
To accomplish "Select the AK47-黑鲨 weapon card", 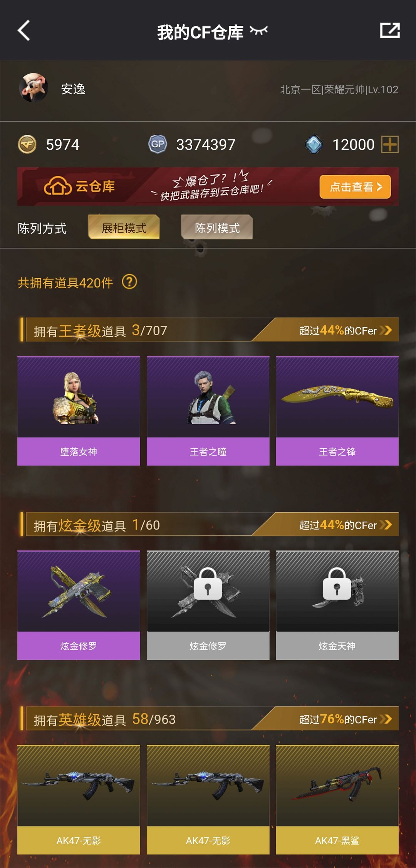I will pos(337,799).
